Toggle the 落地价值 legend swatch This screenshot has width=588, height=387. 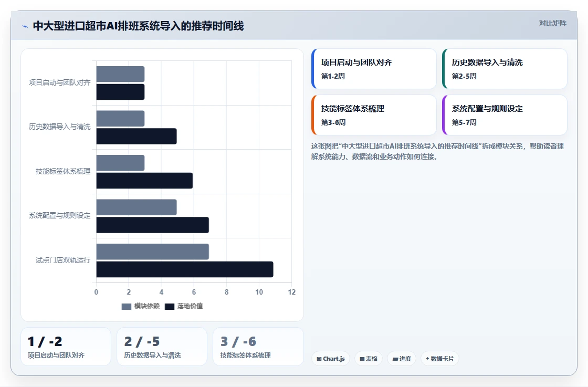[170, 306]
